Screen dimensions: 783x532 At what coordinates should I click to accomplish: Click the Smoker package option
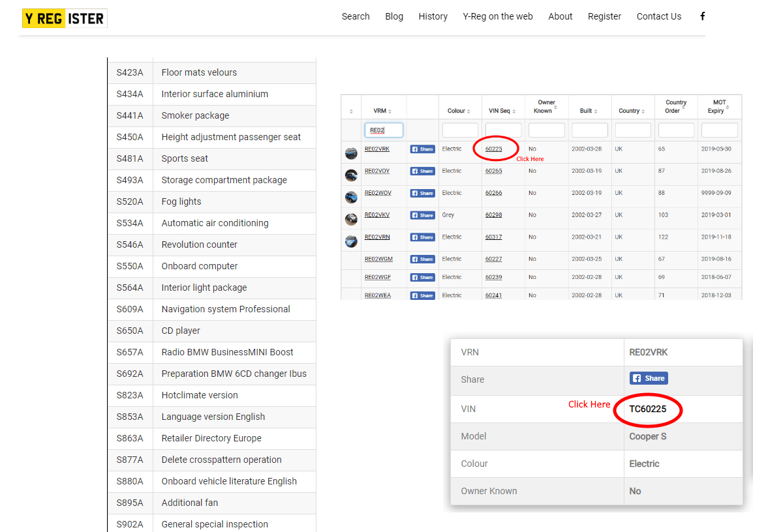tap(195, 115)
